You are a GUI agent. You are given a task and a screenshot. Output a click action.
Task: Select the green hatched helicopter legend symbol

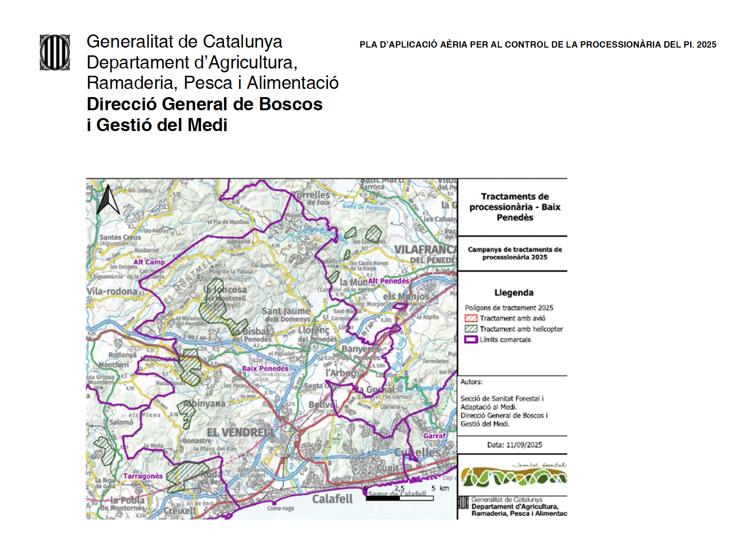(x=471, y=329)
